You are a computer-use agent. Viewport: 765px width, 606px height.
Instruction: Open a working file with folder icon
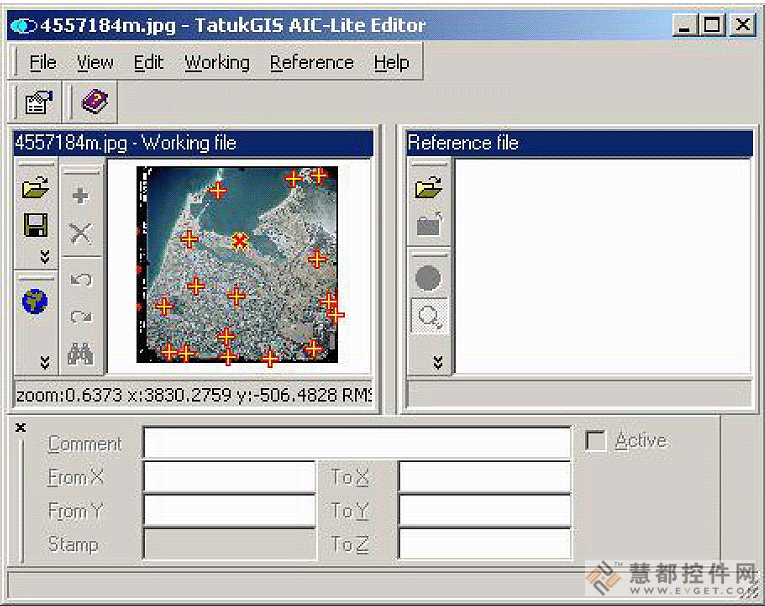pyautogui.click(x=36, y=187)
